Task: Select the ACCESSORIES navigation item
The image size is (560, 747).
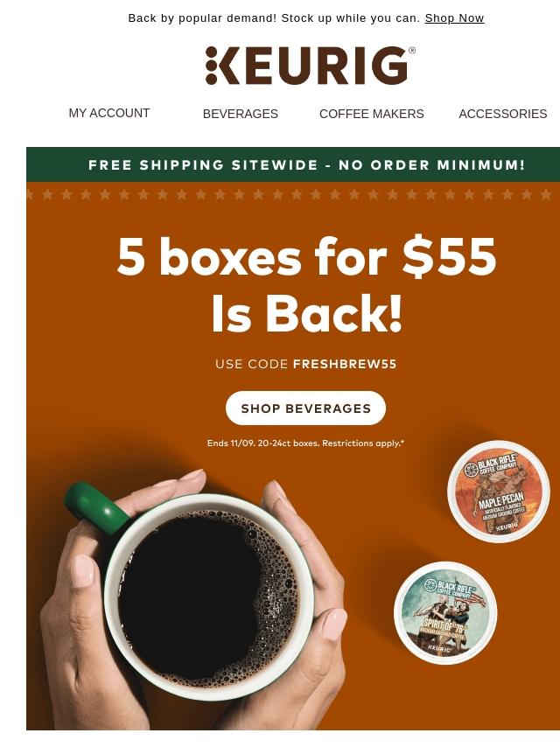Action: [x=503, y=114]
